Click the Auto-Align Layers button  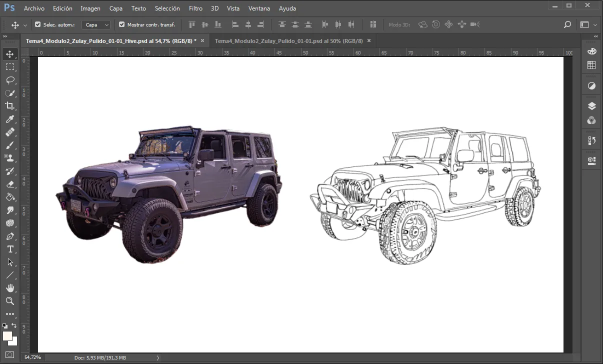click(373, 24)
